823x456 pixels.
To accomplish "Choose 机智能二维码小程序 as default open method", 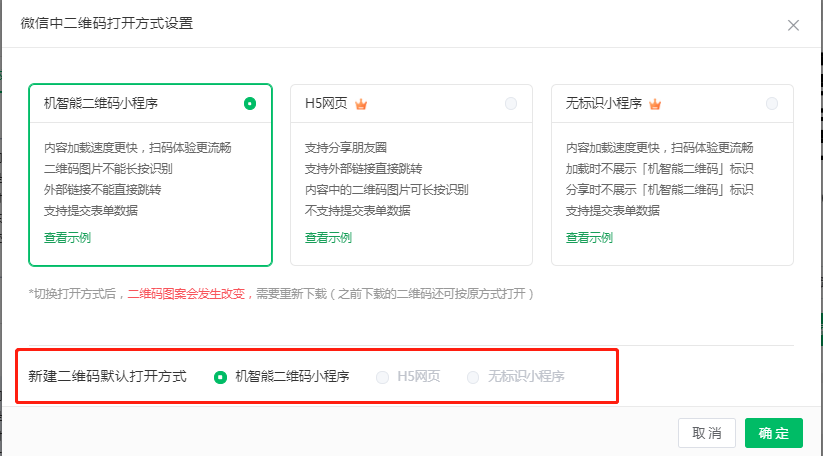I will point(220,377).
